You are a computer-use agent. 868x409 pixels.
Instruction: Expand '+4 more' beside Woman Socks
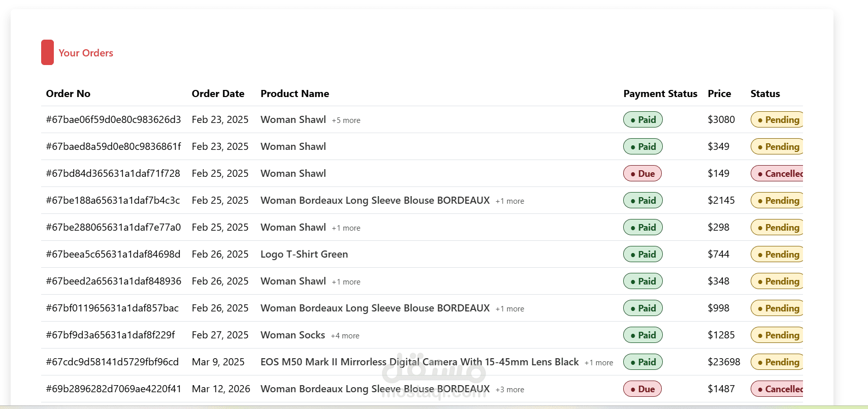(345, 336)
